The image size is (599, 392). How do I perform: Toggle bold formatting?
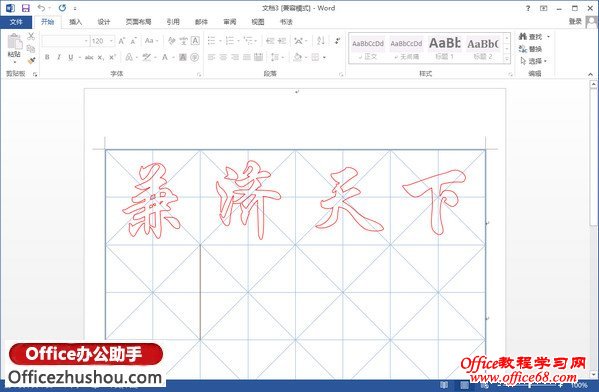(x=47, y=57)
